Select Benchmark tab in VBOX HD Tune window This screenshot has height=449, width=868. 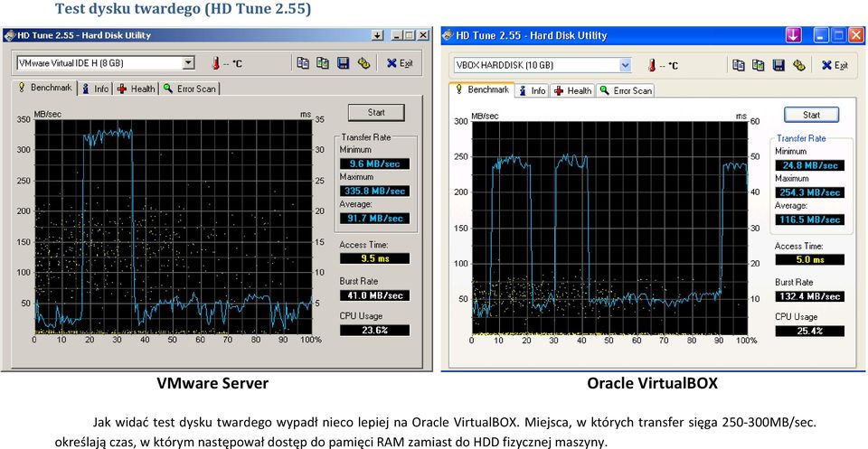coord(482,89)
